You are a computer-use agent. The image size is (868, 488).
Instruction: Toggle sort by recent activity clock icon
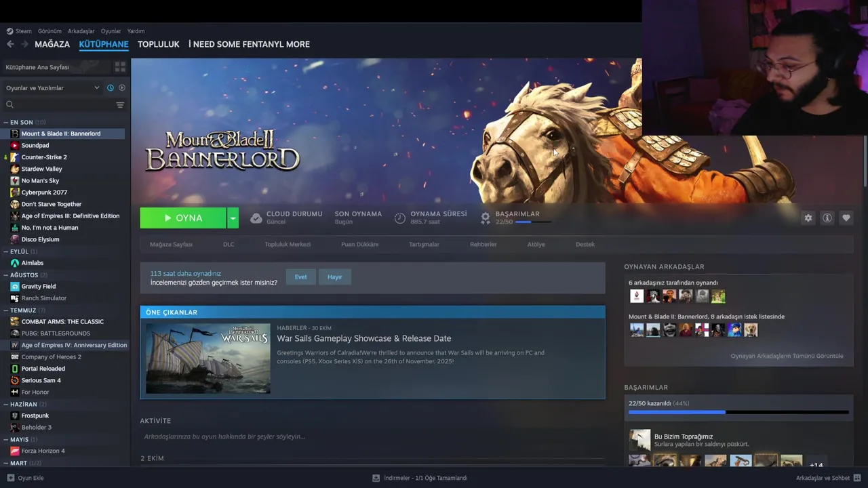tap(111, 87)
